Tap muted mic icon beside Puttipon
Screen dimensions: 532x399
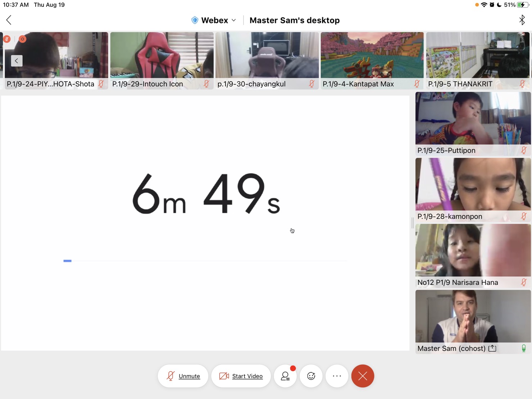click(x=524, y=150)
